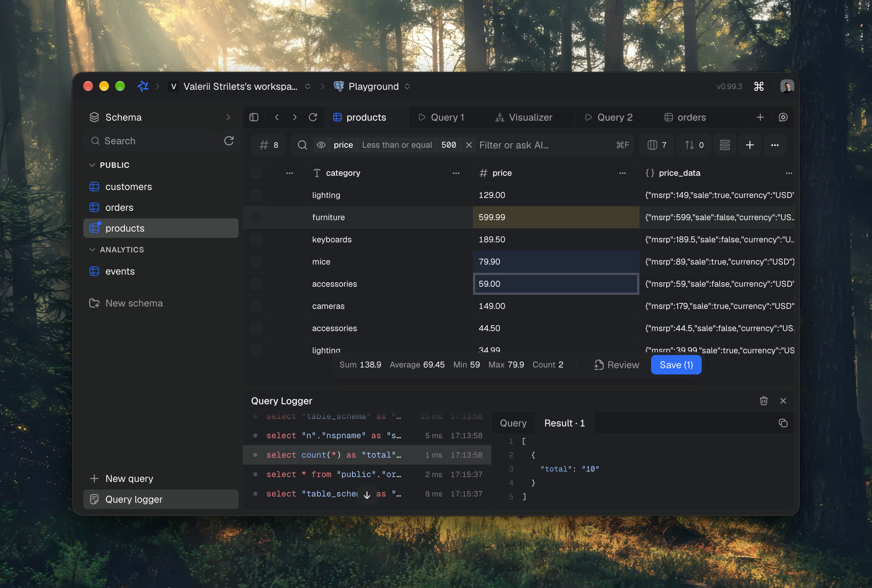The height and width of the screenshot is (588, 872).
Task: Clear the Query Logger with trash icon
Action: coord(764,401)
